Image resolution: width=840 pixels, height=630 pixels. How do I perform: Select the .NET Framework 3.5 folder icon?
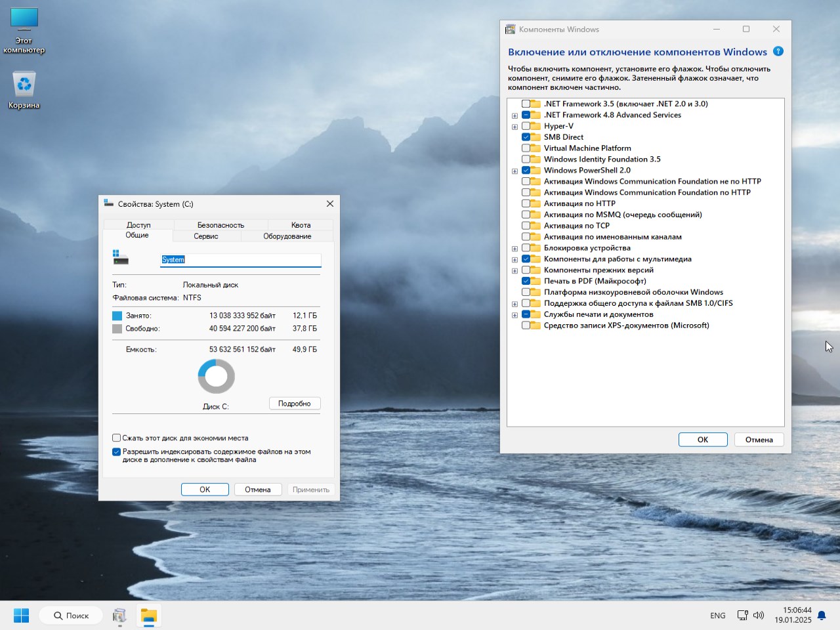coord(536,104)
